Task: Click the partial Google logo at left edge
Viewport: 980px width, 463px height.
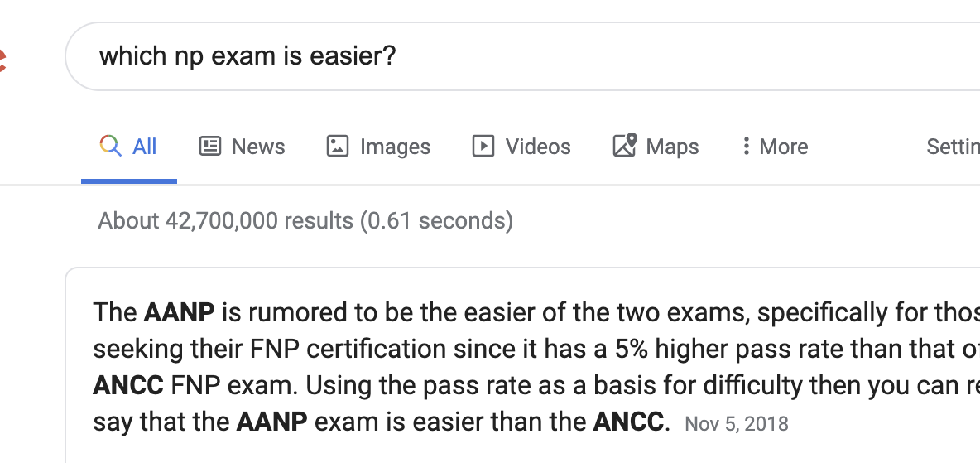Action: 2,60
